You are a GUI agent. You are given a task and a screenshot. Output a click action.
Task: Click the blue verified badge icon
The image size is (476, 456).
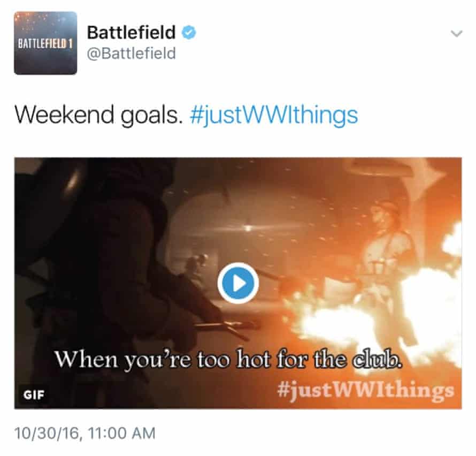pos(189,33)
